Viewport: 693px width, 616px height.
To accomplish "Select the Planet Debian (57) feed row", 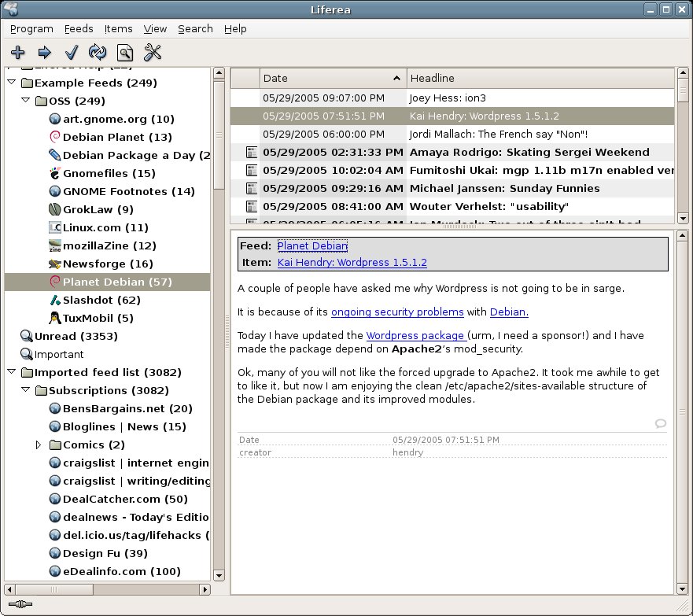I will pyautogui.click(x=108, y=282).
